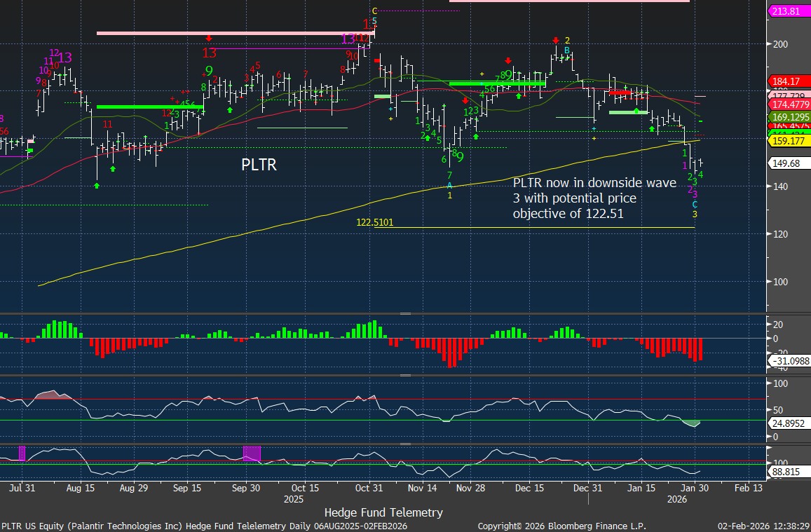This screenshot has width=811, height=532.
Task: Select the yellow wave C label at October peak
Action: 374,11
